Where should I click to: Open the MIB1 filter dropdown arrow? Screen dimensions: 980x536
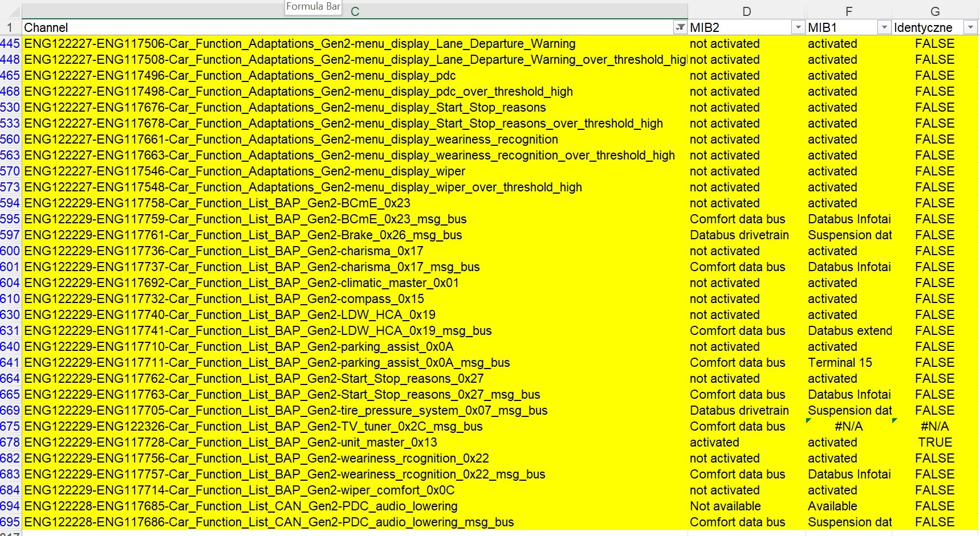[884, 27]
